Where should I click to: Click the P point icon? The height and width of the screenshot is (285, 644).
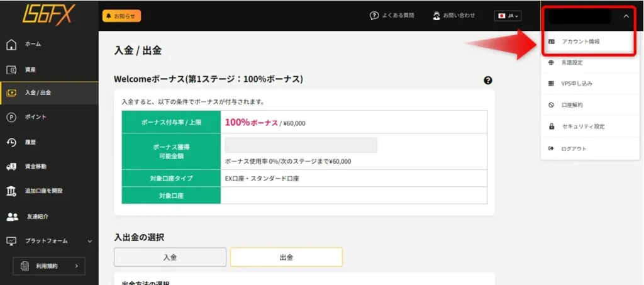(11, 118)
